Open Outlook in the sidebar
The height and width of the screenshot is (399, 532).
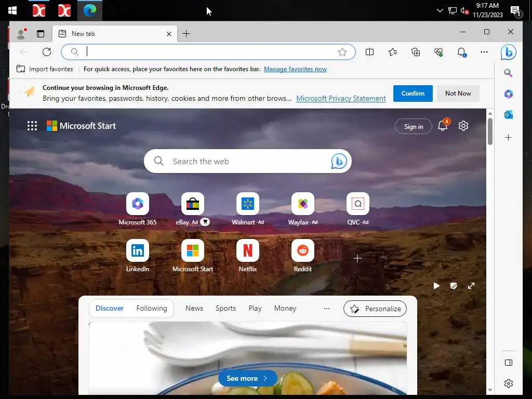pyautogui.click(x=508, y=115)
